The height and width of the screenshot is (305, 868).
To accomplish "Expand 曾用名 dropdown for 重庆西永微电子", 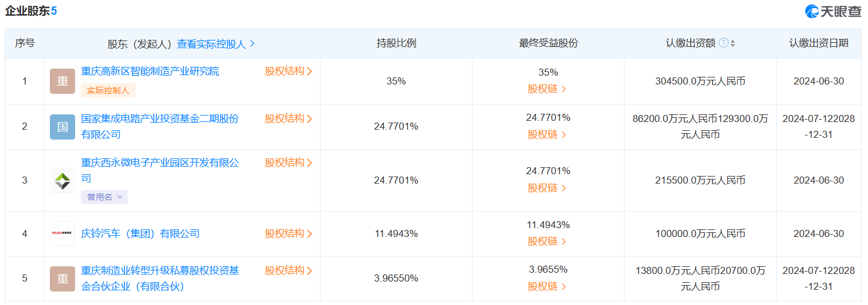I will click(104, 197).
